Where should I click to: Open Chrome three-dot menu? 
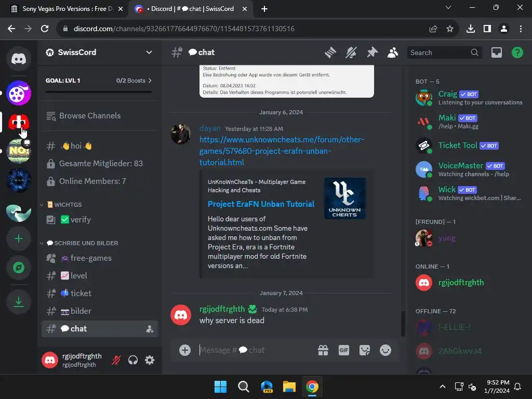point(521,29)
